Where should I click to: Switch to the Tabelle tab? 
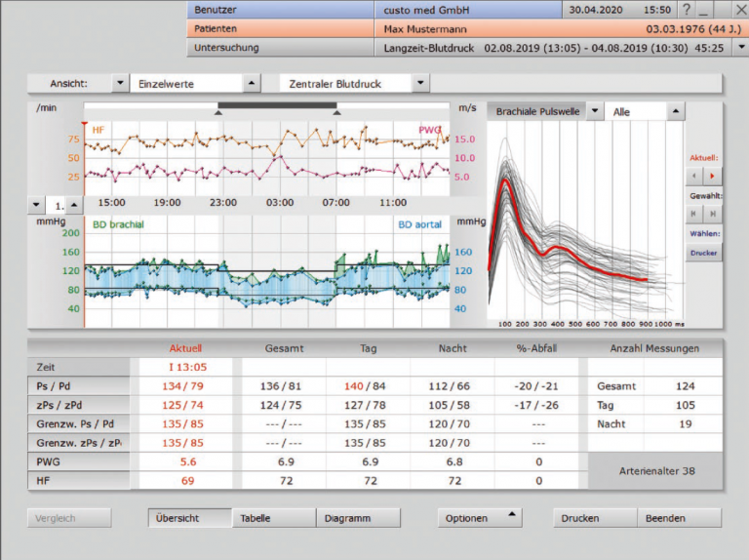274,518
